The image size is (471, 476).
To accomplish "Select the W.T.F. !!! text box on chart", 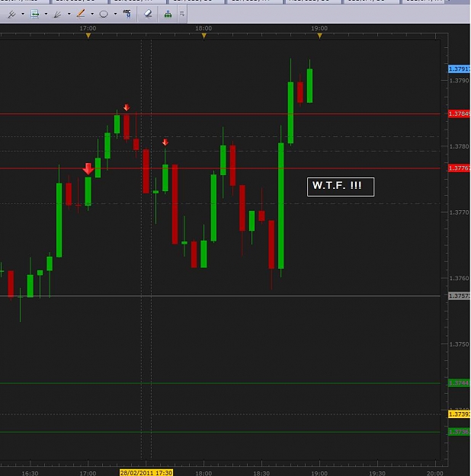I will tap(341, 187).
